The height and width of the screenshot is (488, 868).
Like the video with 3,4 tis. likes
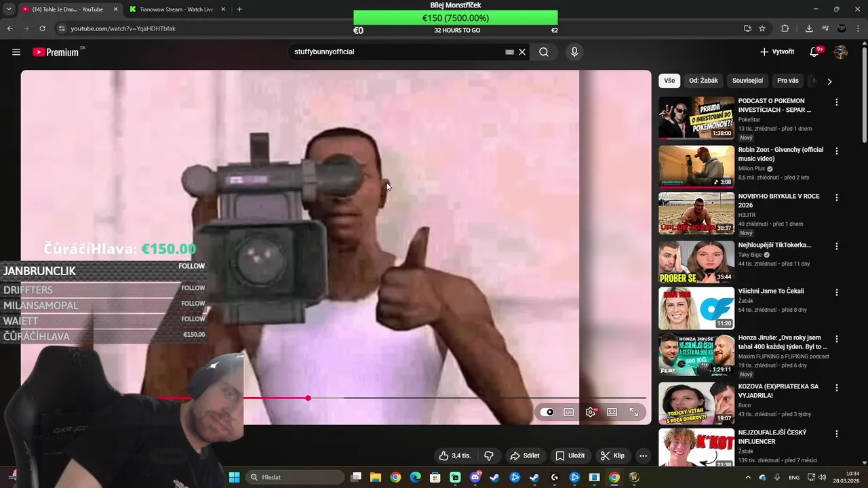point(454,455)
